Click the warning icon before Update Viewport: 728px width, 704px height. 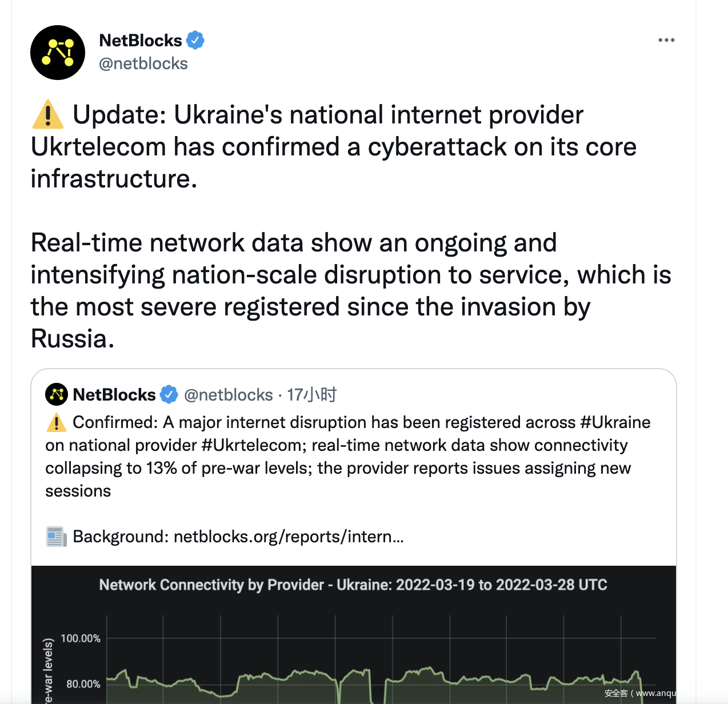click(48, 115)
